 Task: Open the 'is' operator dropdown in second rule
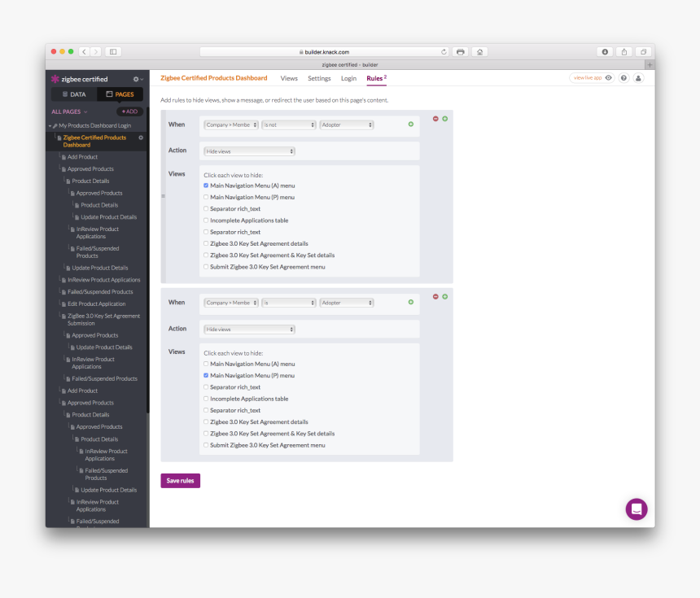pos(289,303)
